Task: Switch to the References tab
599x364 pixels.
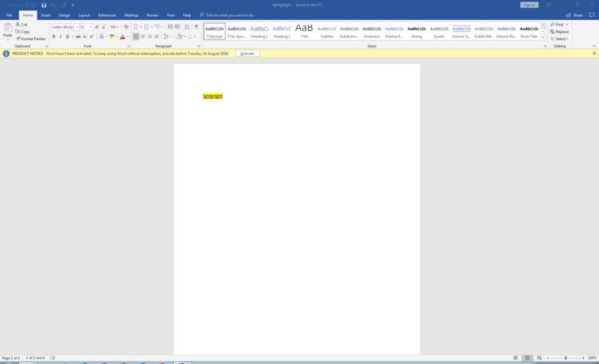Action: click(107, 15)
